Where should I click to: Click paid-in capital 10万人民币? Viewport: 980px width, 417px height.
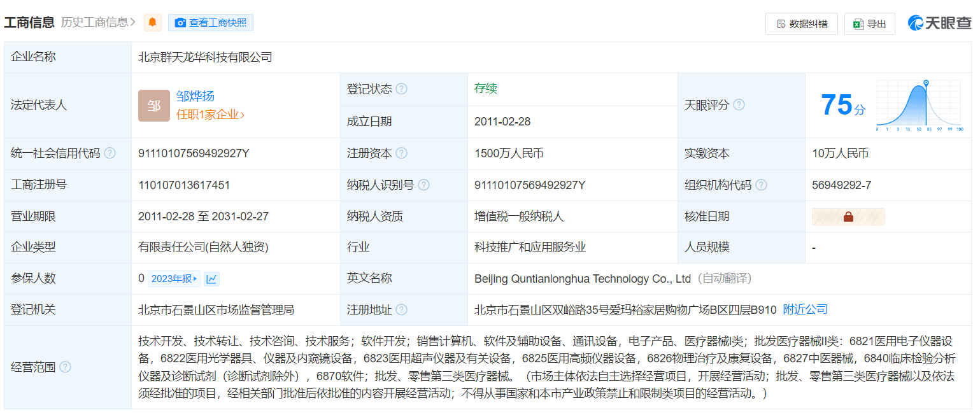coord(841,153)
